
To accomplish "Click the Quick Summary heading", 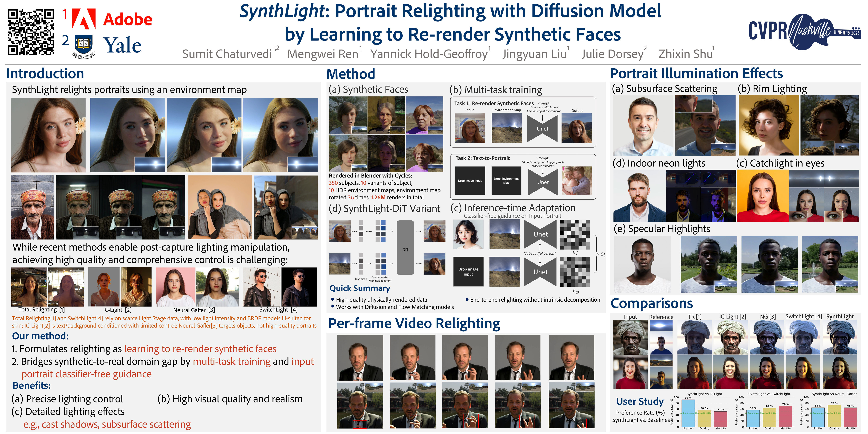I will point(360,288).
